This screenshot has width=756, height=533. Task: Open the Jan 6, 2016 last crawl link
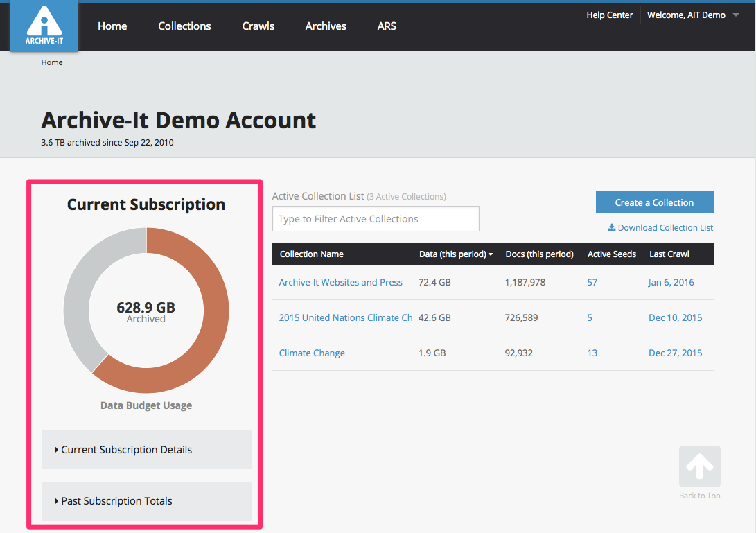point(671,282)
